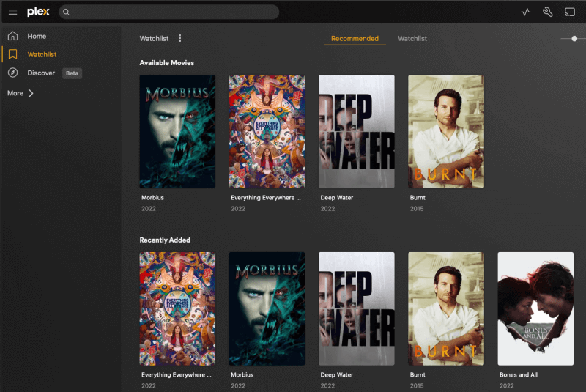The image size is (586, 392).
Task: Open Watchlist three-dot options menu
Action: tap(179, 38)
